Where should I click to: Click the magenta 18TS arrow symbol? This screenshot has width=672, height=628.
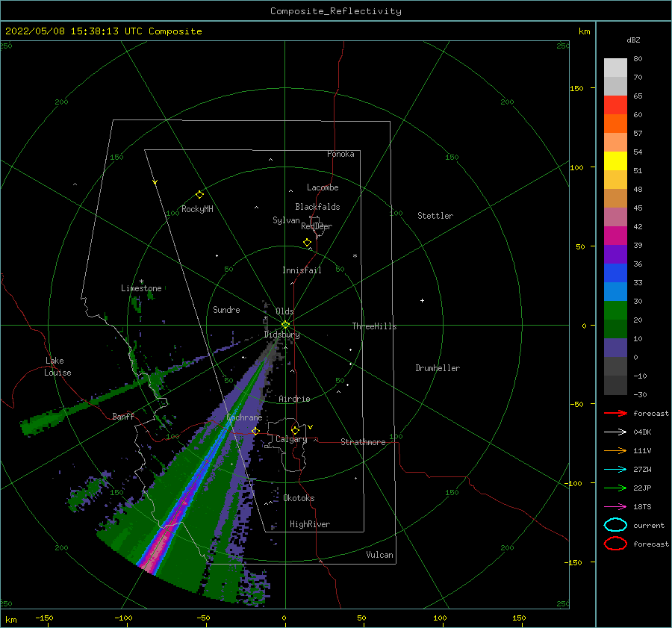click(x=615, y=507)
